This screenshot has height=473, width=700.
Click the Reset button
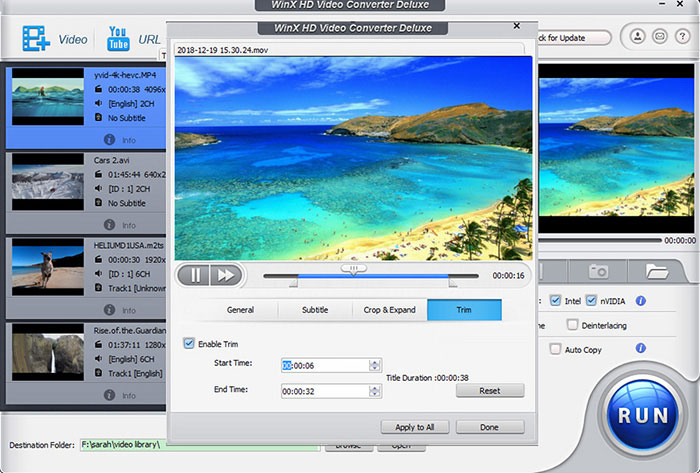(489, 390)
